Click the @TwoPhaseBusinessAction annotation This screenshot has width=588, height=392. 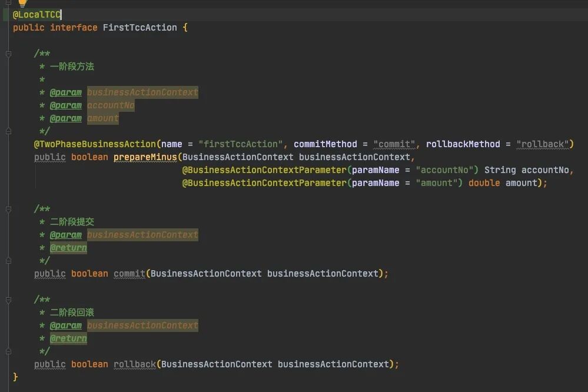click(x=95, y=144)
